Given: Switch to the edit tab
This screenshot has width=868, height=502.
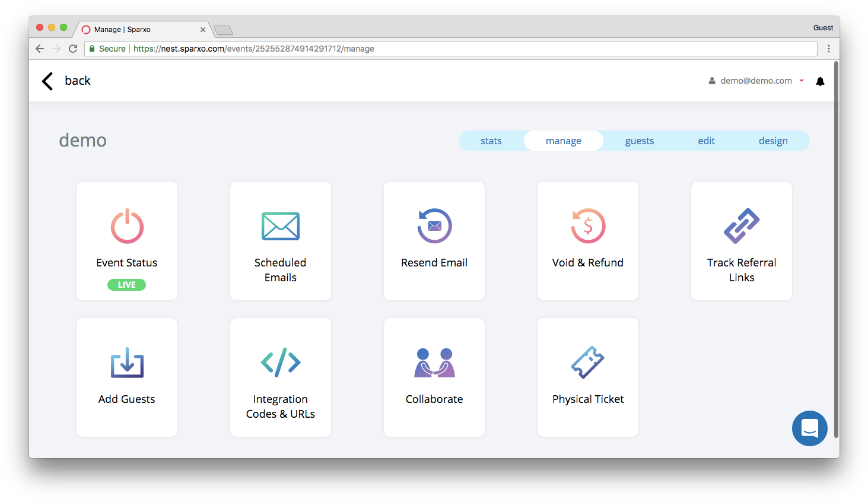Looking at the screenshot, I should (706, 141).
